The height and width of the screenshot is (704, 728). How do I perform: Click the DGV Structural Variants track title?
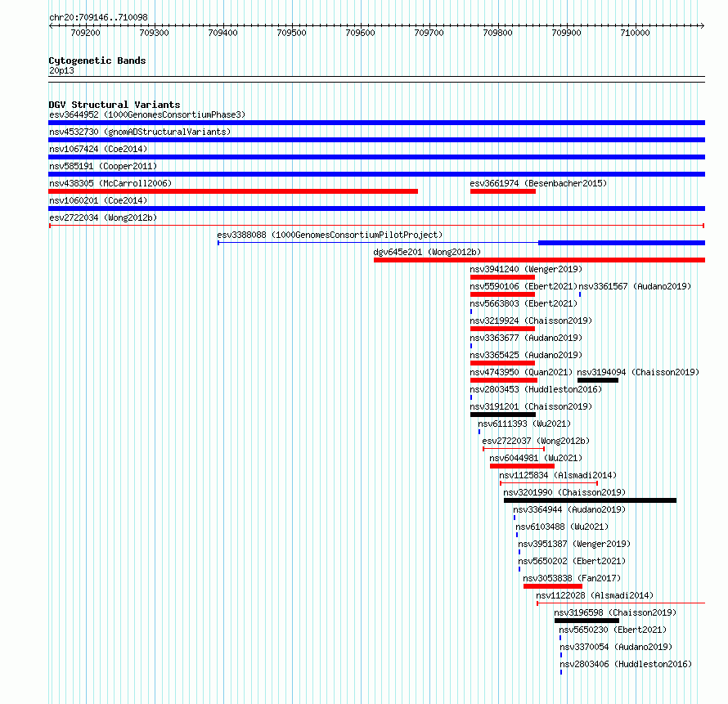pyautogui.click(x=115, y=105)
